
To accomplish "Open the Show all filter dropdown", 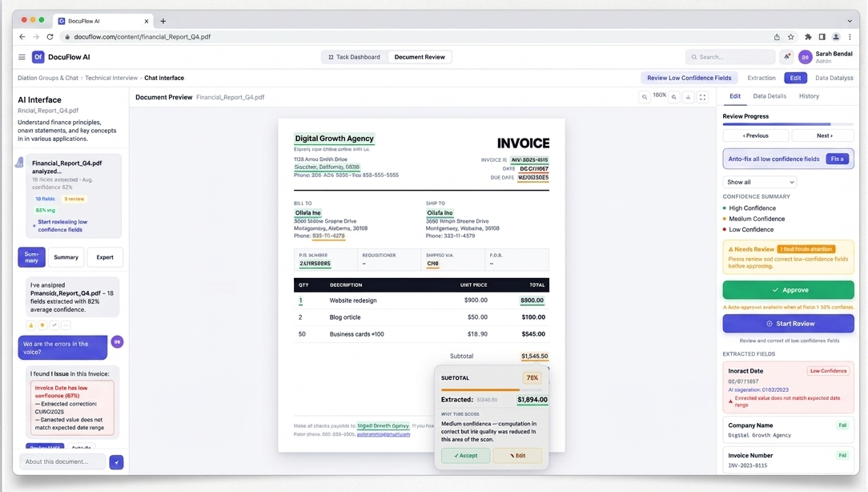I will [x=759, y=182].
